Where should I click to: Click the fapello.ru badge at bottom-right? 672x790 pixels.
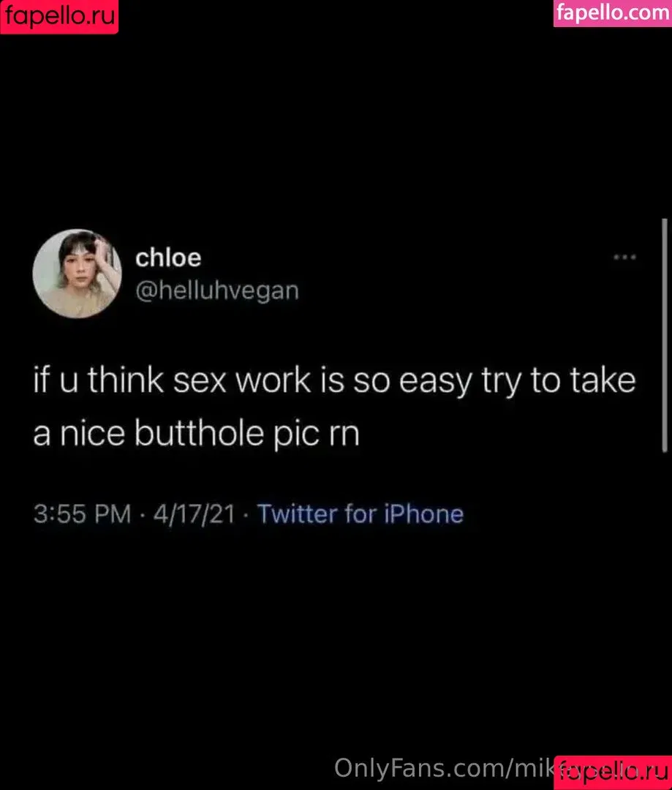613,772
